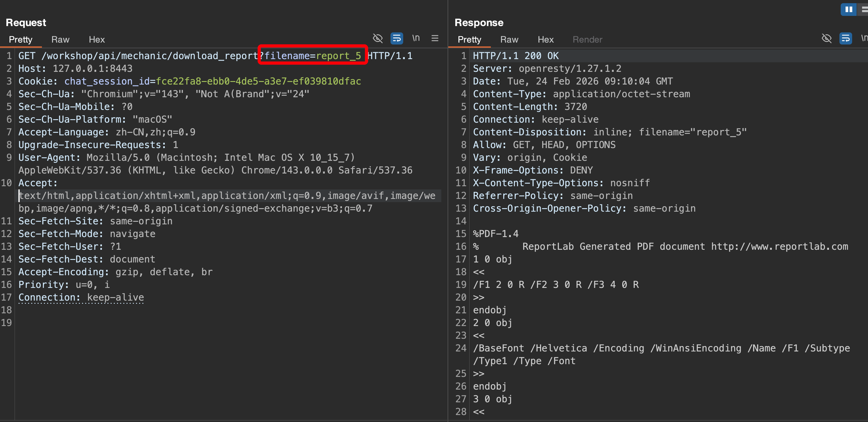This screenshot has width=868, height=422.
Task: Select the Request Pretty tab
Action: pos(21,40)
